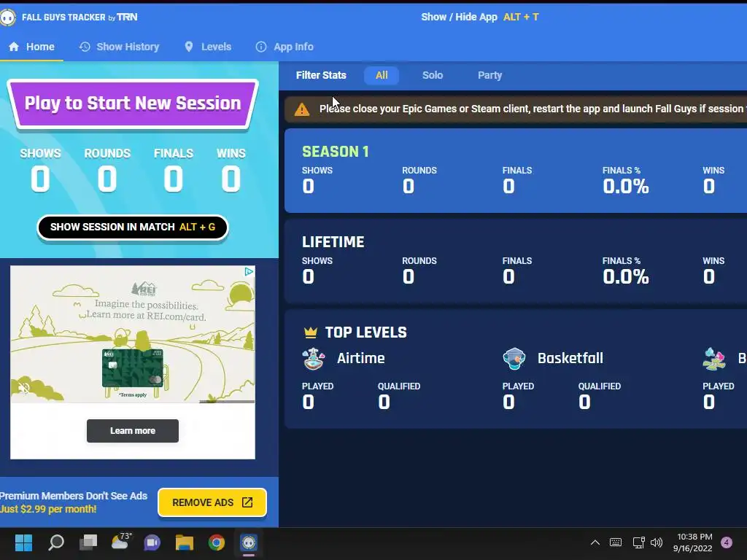The image size is (747, 560).
Task: Select the All stats filter
Action: pyautogui.click(x=382, y=75)
